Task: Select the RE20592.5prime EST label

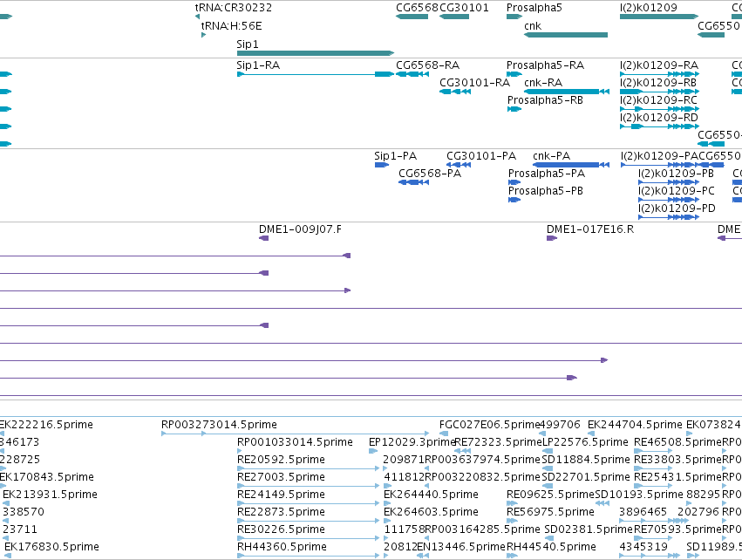Action: pos(281,459)
